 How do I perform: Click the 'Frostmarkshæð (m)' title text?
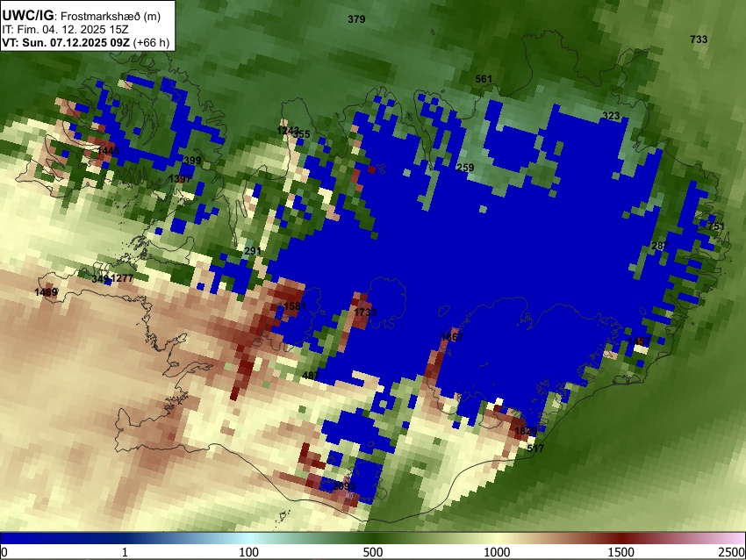pos(111,16)
